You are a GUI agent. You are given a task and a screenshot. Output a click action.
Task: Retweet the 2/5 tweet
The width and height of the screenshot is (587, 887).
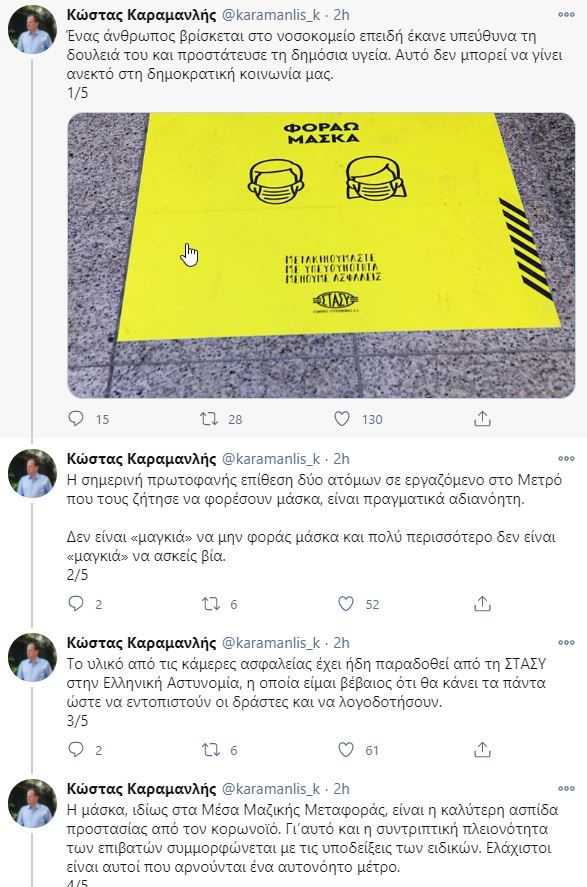click(x=211, y=604)
